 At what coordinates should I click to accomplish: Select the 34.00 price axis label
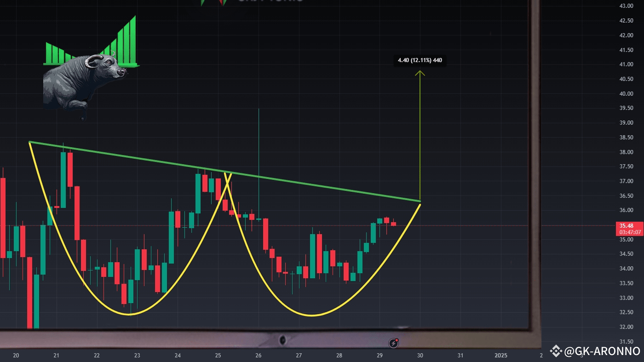[x=626, y=269]
